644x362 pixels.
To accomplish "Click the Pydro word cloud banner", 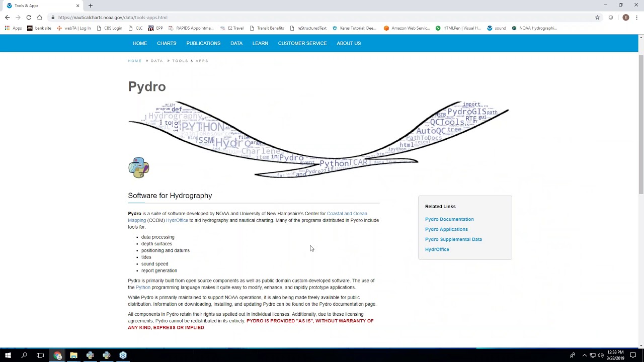I will pyautogui.click(x=318, y=140).
